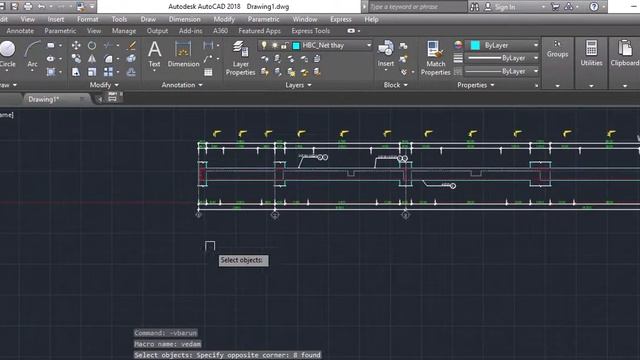Open the Groups panel dropdown
The width and height of the screenshot is (640, 360).
coord(558,86)
